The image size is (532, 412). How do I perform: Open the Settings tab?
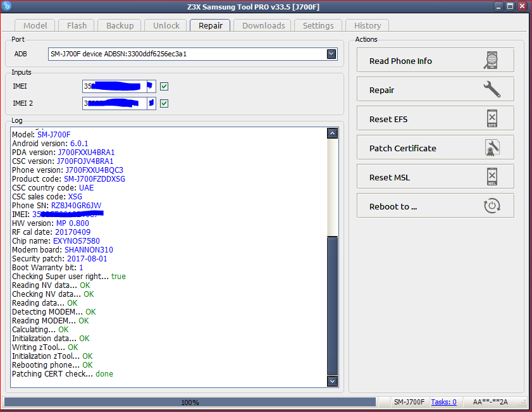point(318,25)
